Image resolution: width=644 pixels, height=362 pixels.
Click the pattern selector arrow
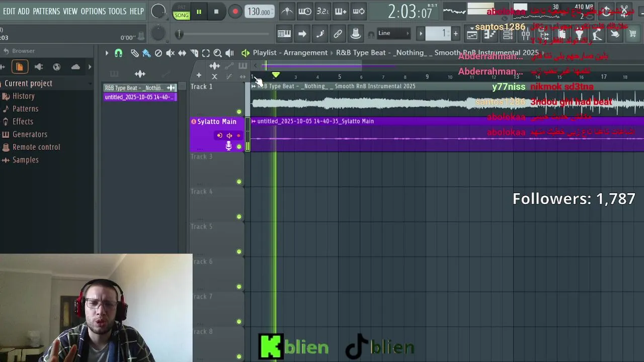421,34
